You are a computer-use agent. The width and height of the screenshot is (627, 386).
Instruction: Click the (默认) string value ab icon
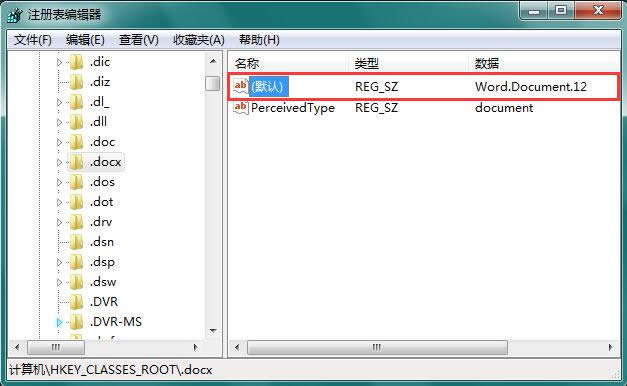click(241, 86)
